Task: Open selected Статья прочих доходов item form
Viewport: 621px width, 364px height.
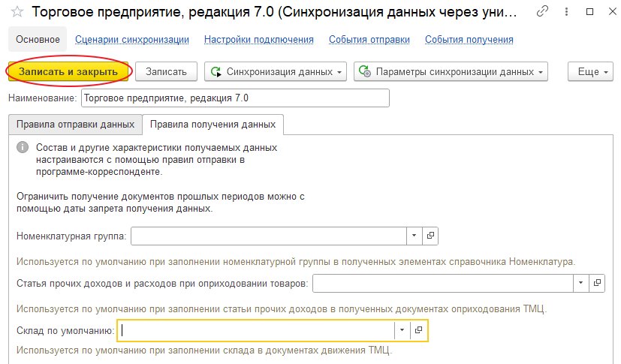Action: [x=597, y=283]
